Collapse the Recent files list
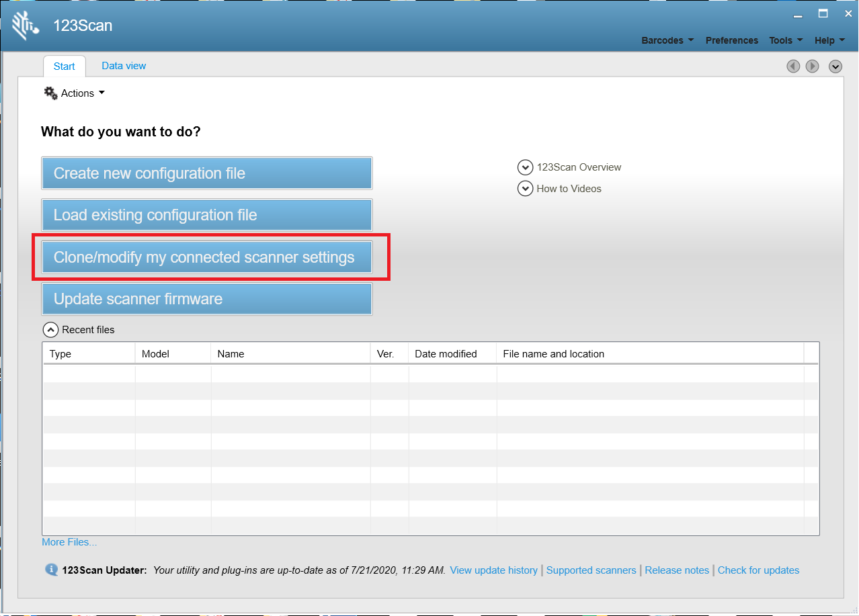The height and width of the screenshot is (616, 859). (50, 330)
